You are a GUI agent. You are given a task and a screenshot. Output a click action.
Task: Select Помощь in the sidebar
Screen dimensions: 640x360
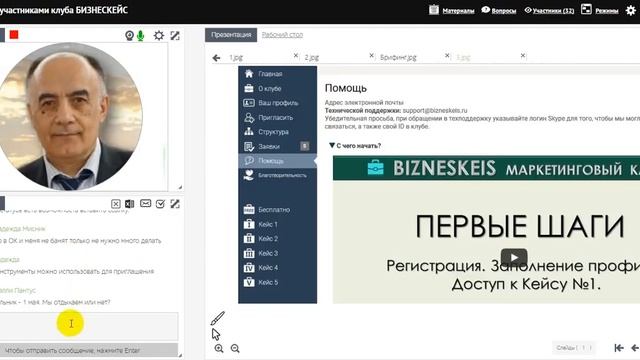pos(278,161)
